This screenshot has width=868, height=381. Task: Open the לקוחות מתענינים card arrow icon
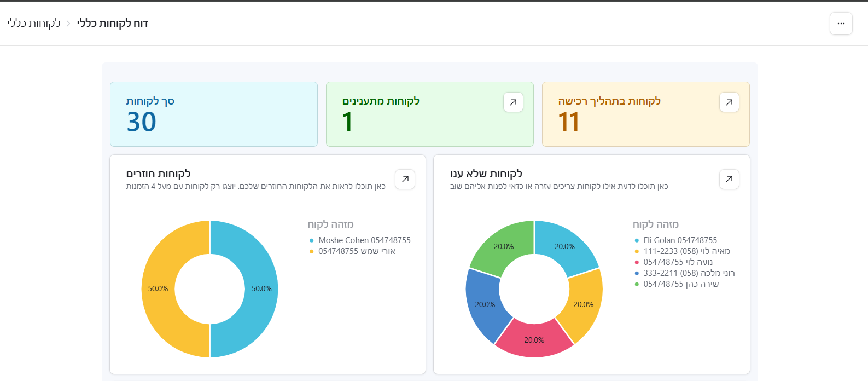(x=513, y=102)
